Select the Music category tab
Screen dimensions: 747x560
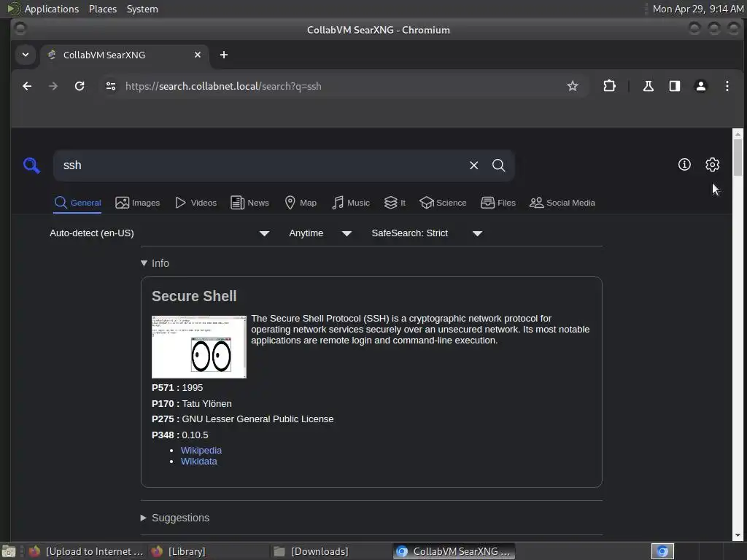point(351,203)
